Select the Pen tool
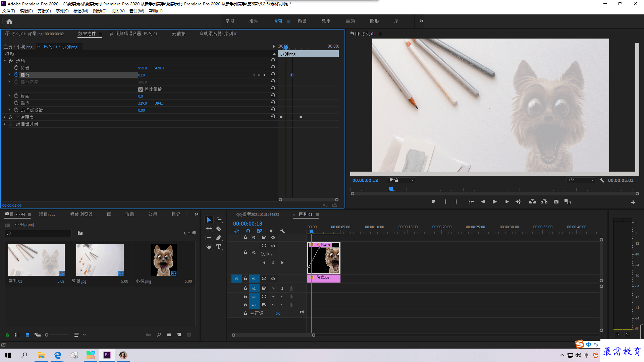The height and width of the screenshot is (362, 644). coord(219,238)
